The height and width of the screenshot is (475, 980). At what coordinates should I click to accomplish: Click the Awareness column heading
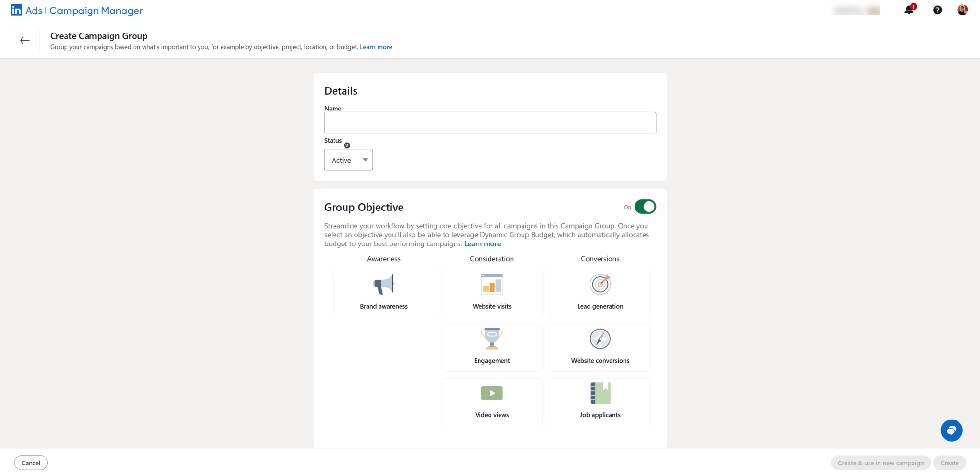pyautogui.click(x=384, y=259)
